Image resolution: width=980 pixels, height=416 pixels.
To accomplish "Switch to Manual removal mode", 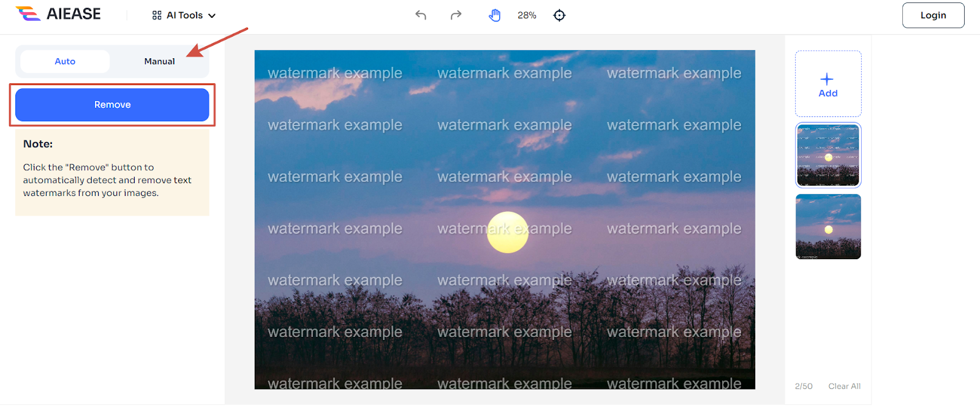I will point(159,61).
